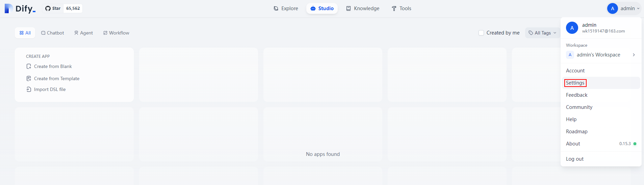The image size is (644, 185).
Task: Filter apps by Chatbot
Action: tap(52, 33)
